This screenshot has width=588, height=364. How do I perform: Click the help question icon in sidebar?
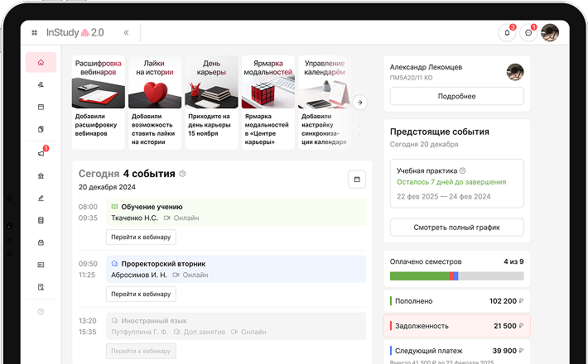41,311
